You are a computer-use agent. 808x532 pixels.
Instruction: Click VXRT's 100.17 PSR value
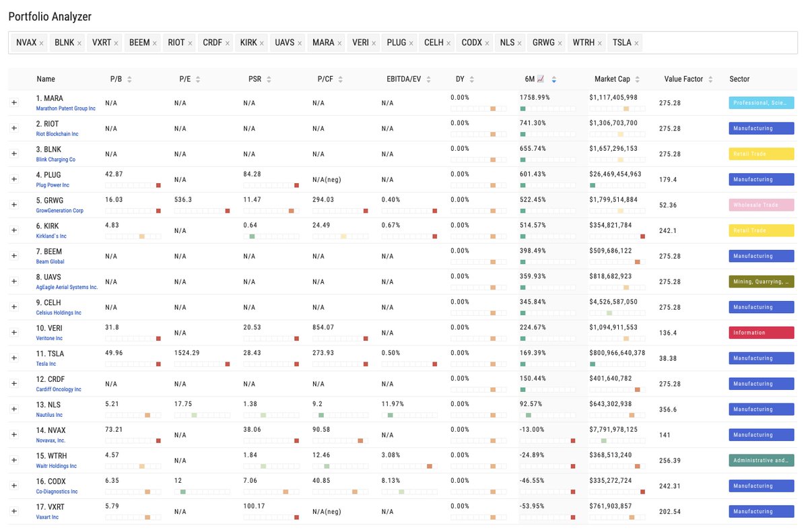(254, 506)
